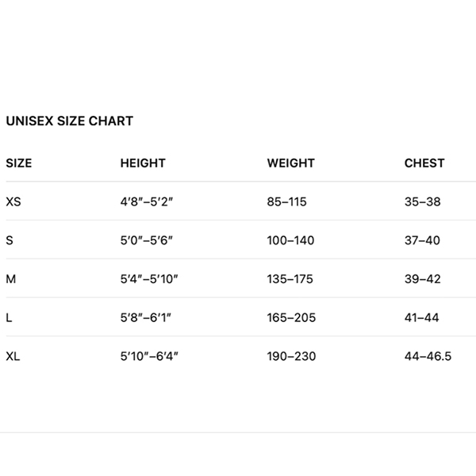The image size is (476, 476).
Task: Select the S size row label
Action: point(10,240)
